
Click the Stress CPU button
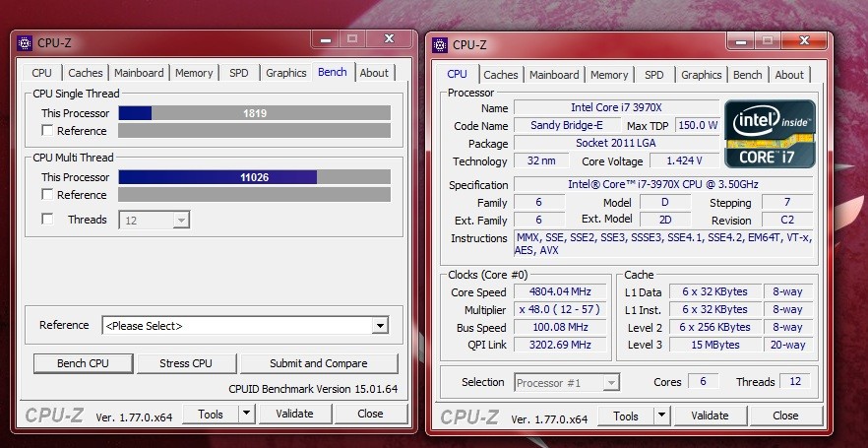186,363
